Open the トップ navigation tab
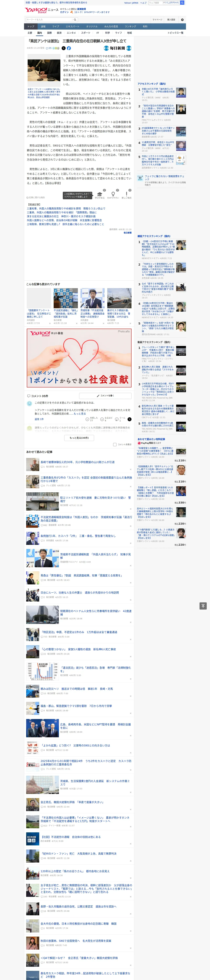The height and width of the screenshot is (980, 210). [x=31, y=27]
